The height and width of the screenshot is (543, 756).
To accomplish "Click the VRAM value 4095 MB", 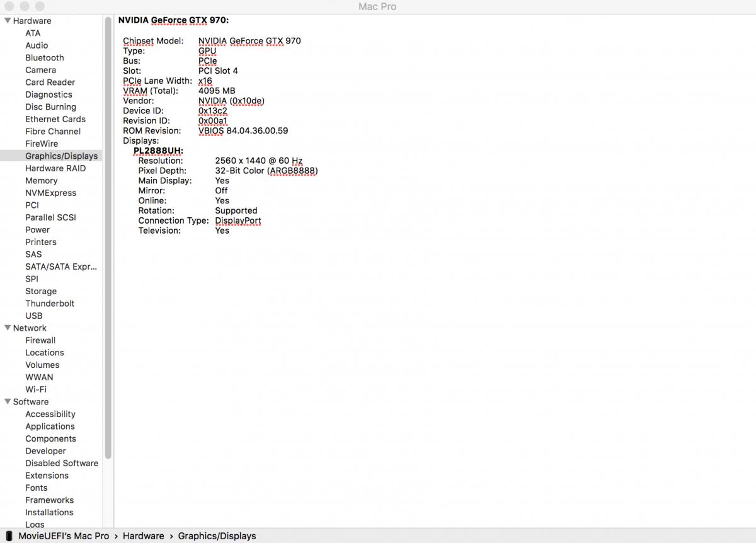I will [x=217, y=91].
